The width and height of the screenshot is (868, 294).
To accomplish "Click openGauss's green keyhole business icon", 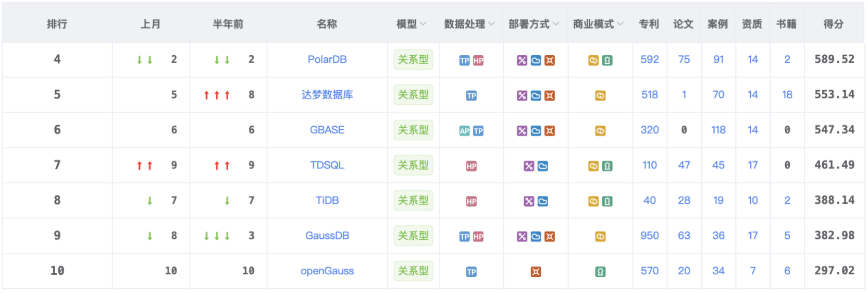I will (600, 272).
